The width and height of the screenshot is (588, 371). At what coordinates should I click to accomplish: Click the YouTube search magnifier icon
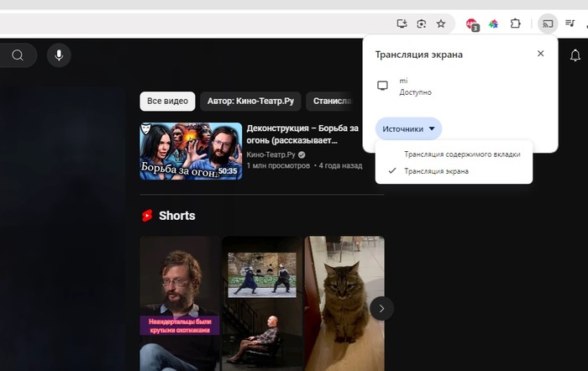pos(18,55)
